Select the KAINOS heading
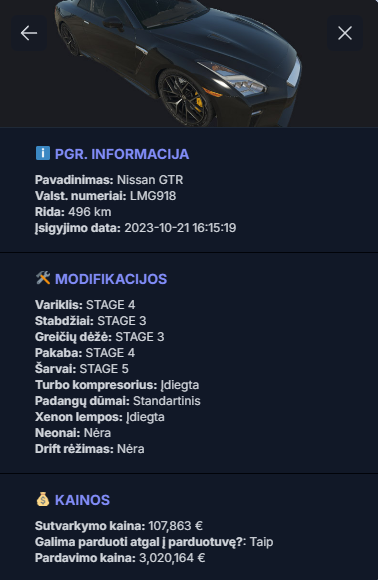Viewport: 378px width, 580px height. coord(82,500)
